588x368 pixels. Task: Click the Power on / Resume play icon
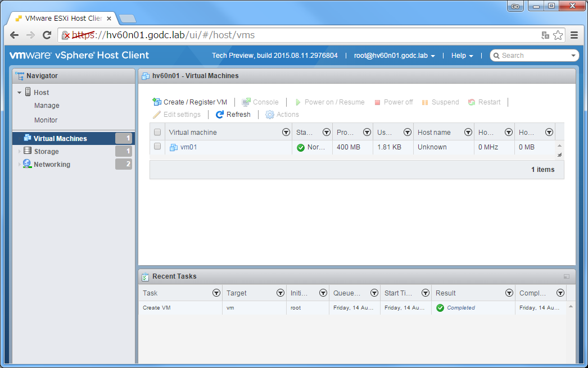coord(298,102)
